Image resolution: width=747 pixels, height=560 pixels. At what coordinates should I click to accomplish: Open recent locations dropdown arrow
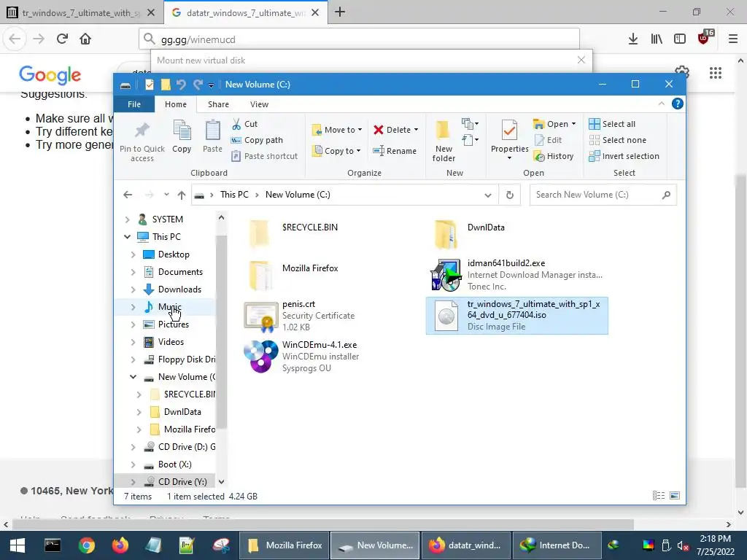click(x=166, y=195)
